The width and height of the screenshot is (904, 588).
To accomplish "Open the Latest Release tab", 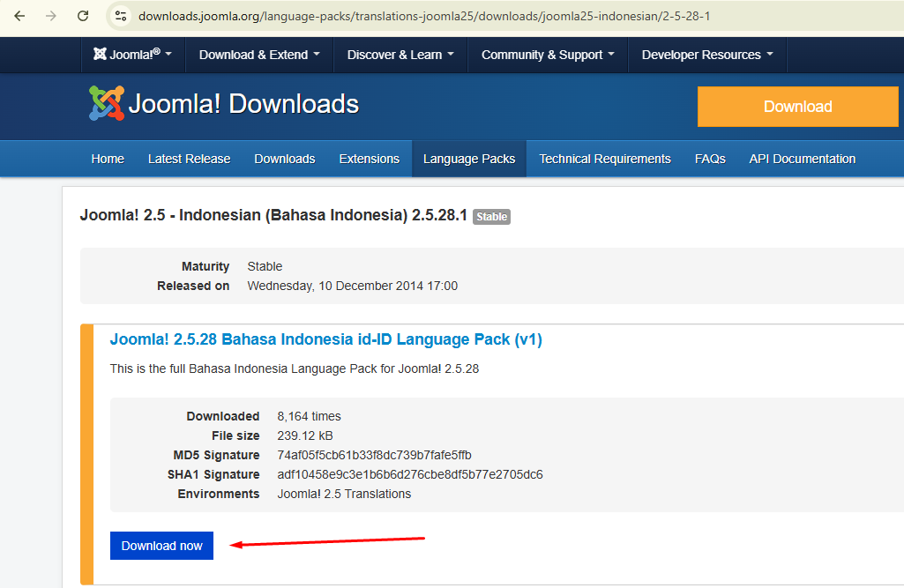I will pyautogui.click(x=189, y=159).
